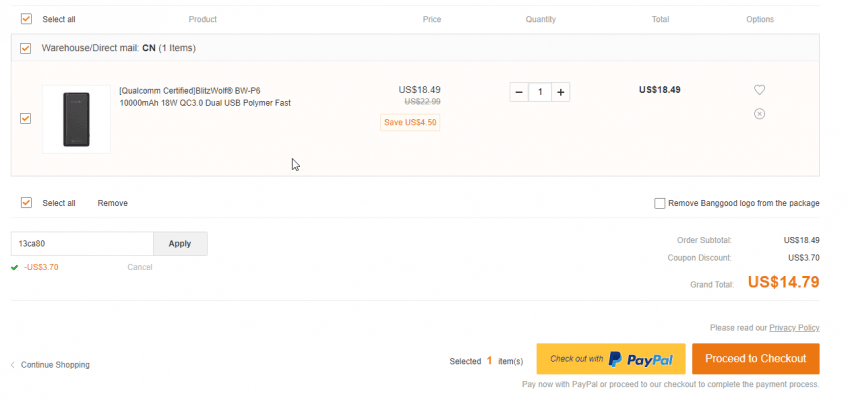Decrease quantity with the minus button
The height and width of the screenshot is (406, 850).
(519, 92)
